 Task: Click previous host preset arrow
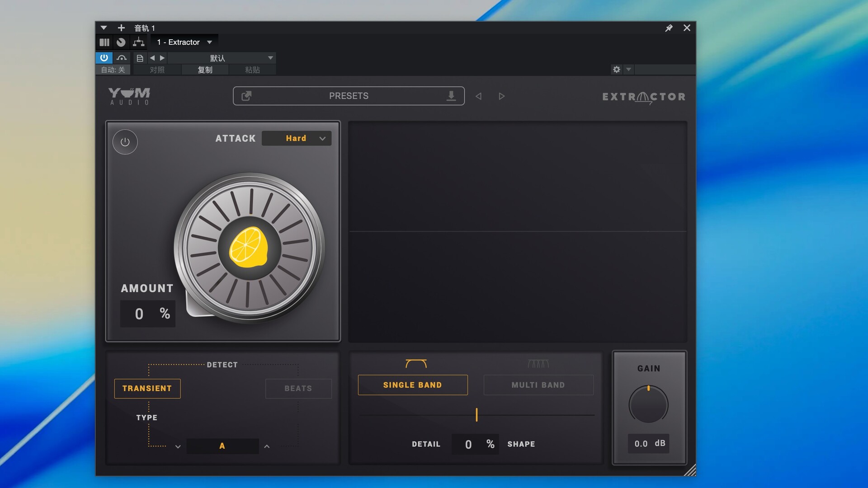tap(152, 58)
